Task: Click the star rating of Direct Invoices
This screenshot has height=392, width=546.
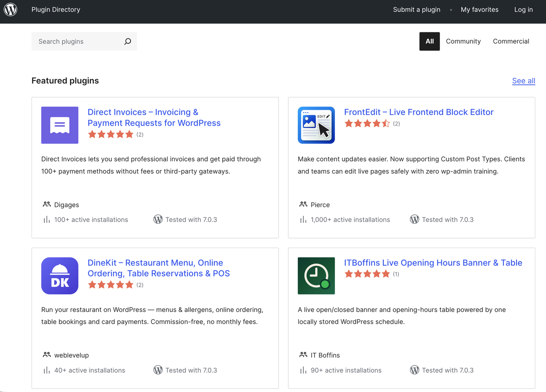Action: 111,134
